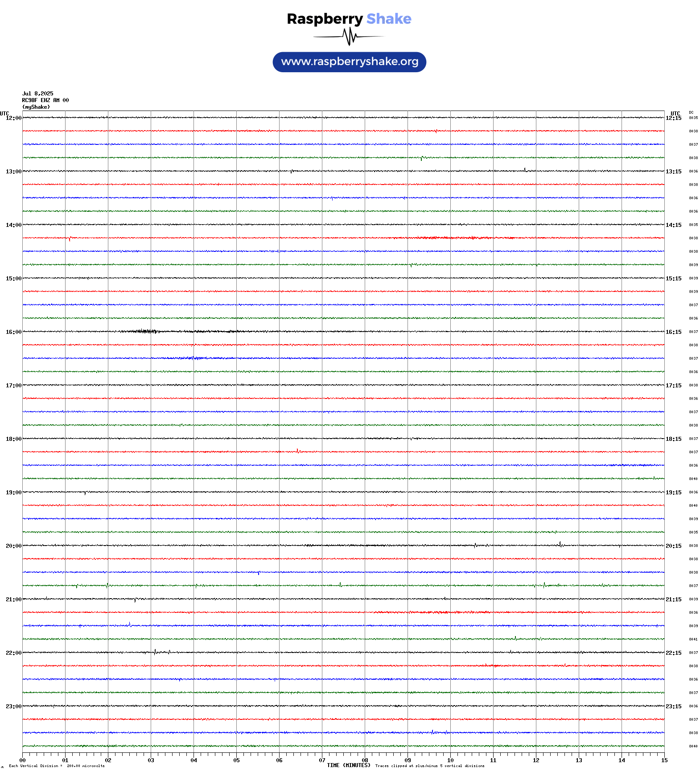Click the right-side '23:15' time label
Screen dimensions: 700x772
673,706
